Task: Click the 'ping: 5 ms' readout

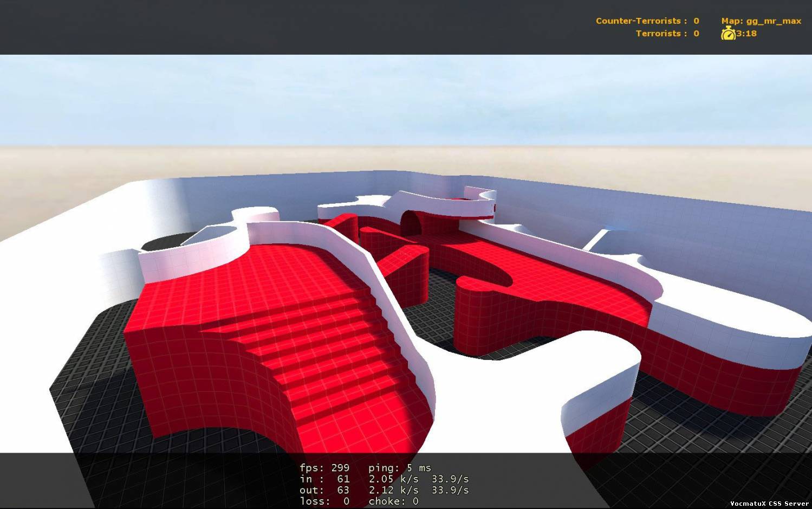Action: (x=400, y=468)
